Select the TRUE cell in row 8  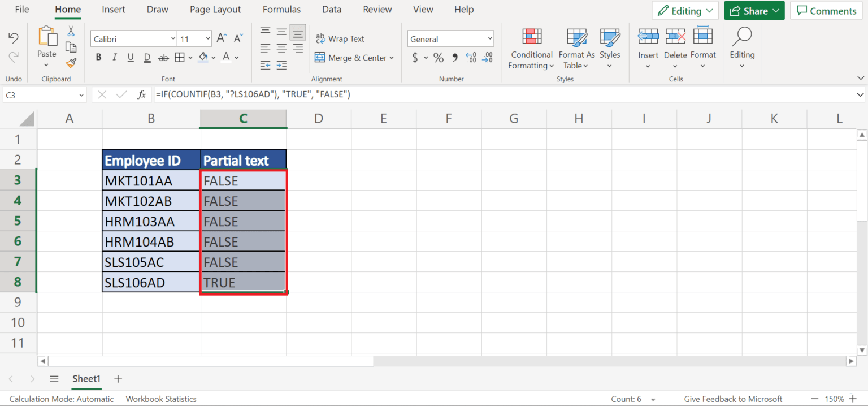[x=244, y=282]
